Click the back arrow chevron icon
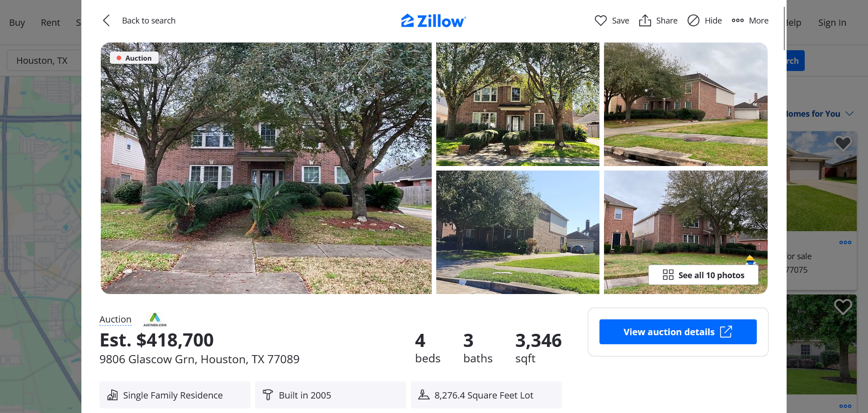 106,20
